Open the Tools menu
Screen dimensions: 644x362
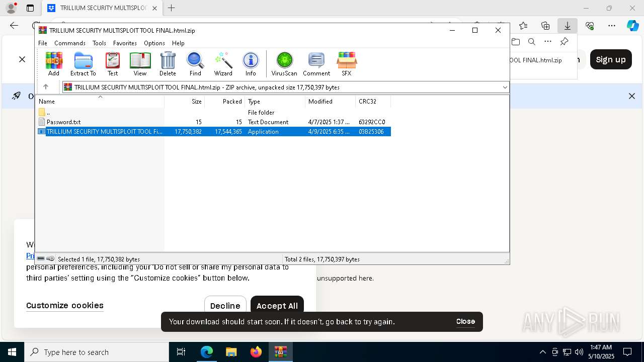(x=99, y=43)
